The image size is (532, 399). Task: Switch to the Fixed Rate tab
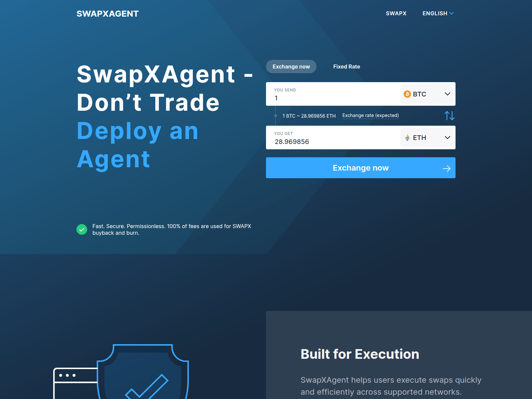coord(346,66)
